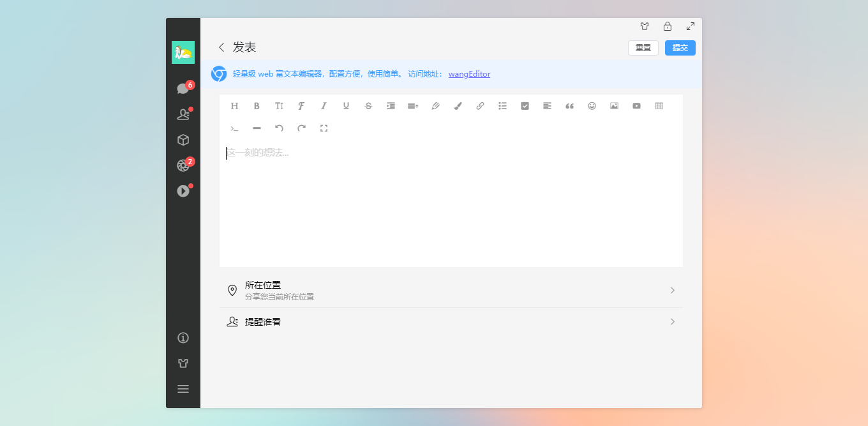Viewport: 868px width, 426px height.
Task: Toggle strikethrough formatting
Action: pyautogui.click(x=368, y=106)
